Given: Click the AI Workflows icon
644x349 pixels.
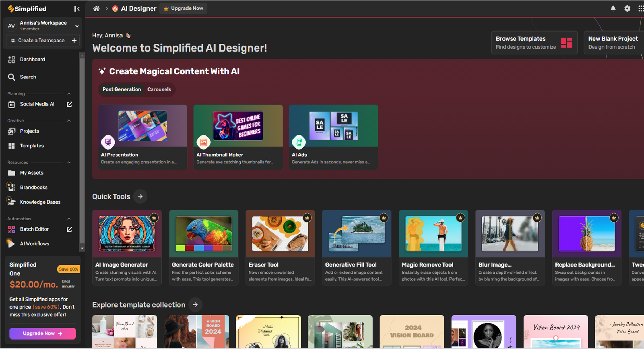Looking at the screenshot, I should [11, 243].
